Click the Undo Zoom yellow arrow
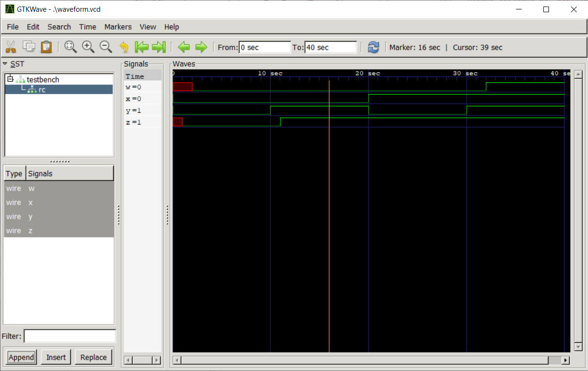588x371 pixels. (x=124, y=47)
